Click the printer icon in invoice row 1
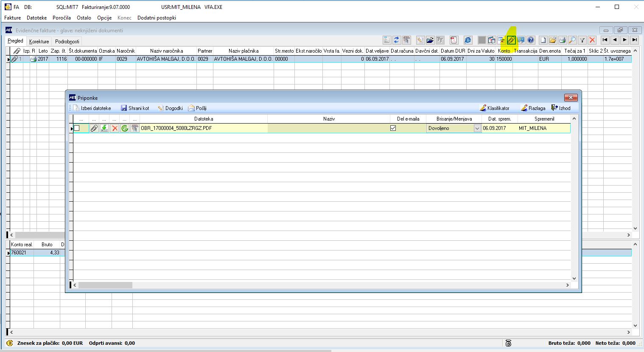This screenshot has width=644, height=352. click(x=33, y=59)
